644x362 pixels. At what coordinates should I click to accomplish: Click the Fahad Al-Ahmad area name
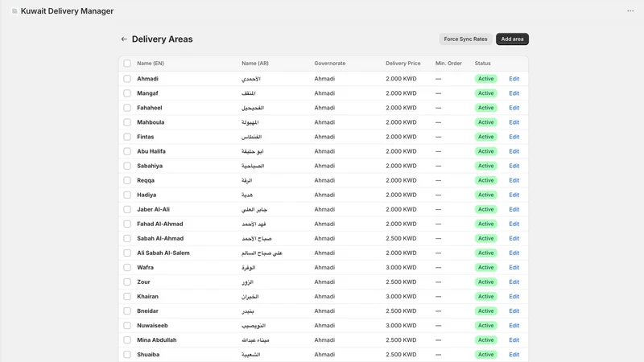tap(159, 224)
